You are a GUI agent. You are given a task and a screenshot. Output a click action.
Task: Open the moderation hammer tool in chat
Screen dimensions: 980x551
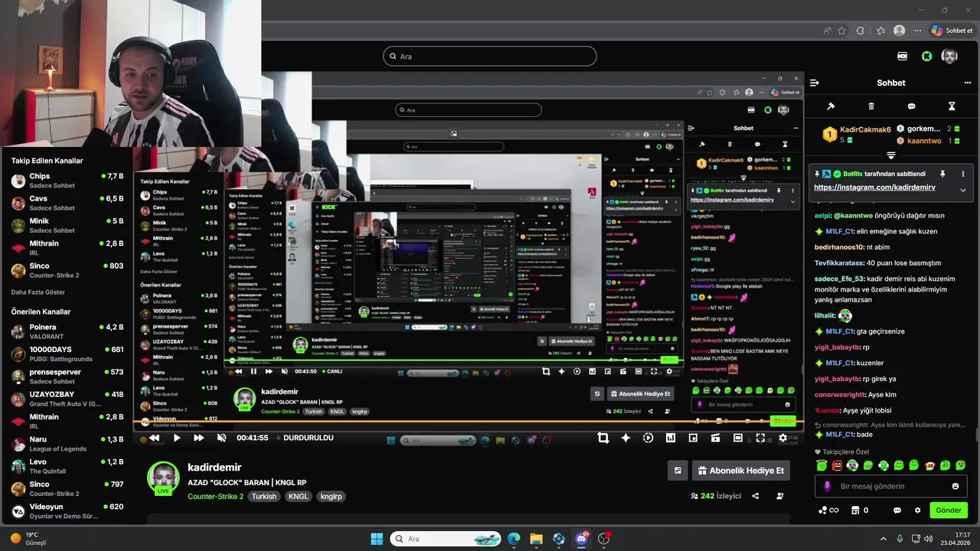click(831, 106)
